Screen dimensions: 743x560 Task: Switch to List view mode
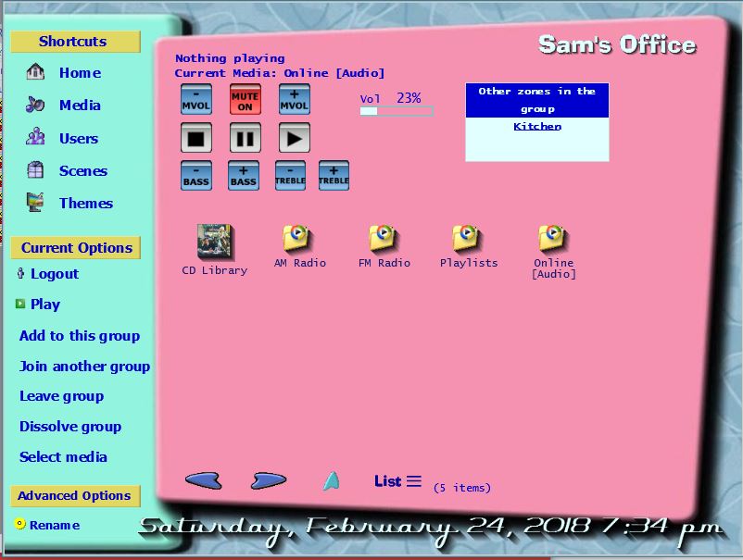pos(397,480)
